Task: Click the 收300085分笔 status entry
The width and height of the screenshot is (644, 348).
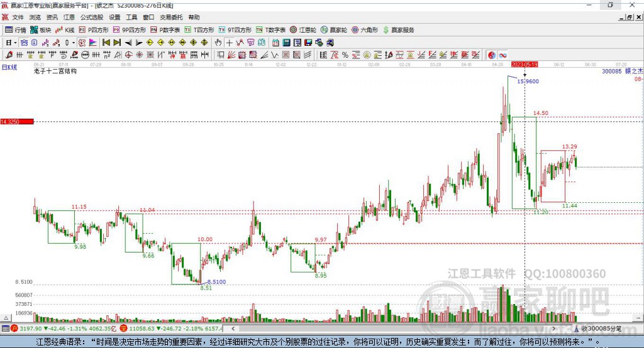Action: pos(602,329)
